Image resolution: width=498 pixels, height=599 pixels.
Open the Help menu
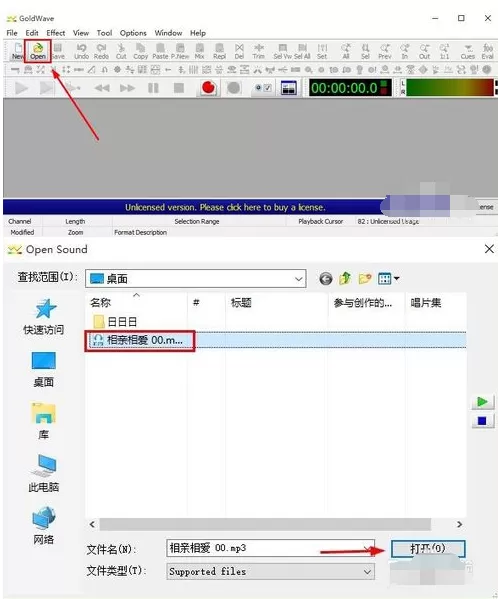click(198, 33)
